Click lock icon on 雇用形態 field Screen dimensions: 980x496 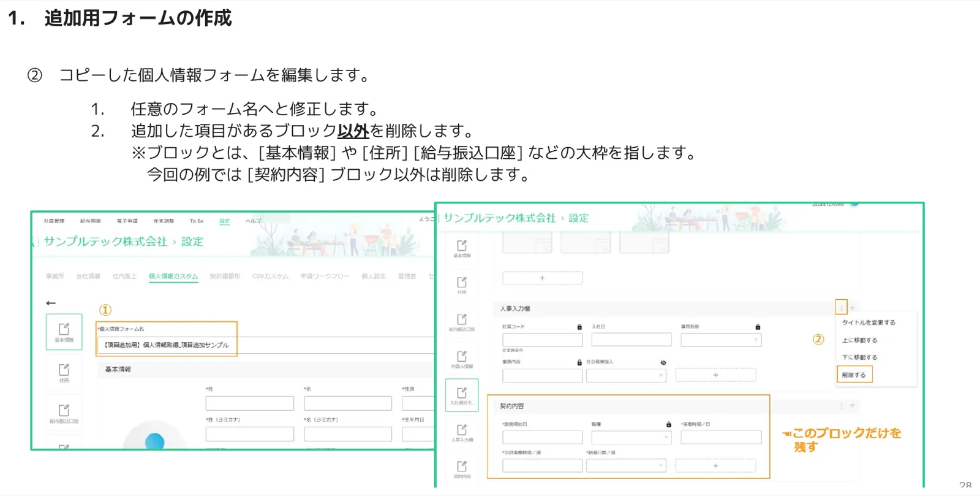758,327
